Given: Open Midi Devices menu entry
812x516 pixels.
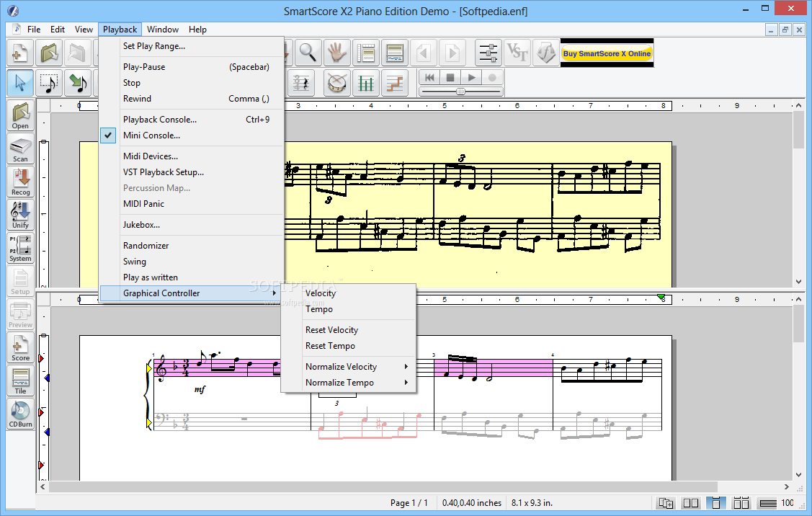Looking at the screenshot, I should click(x=192, y=156).
